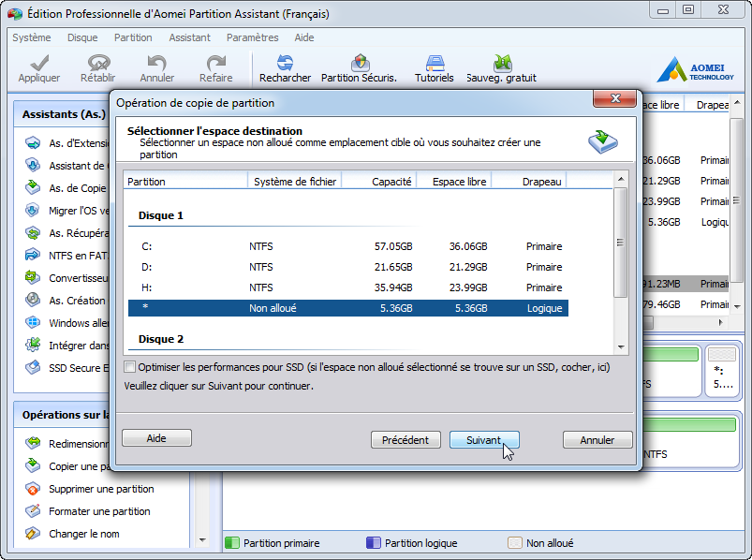Open the Assistant menu
The width and height of the screenshot is (752, 560).
coord(189,37)
